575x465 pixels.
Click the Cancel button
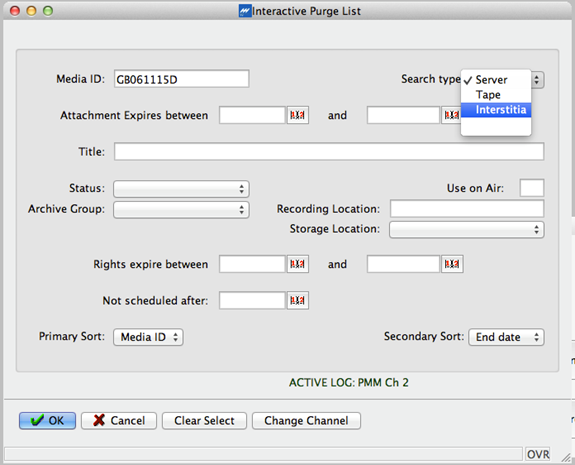[119, 421]
